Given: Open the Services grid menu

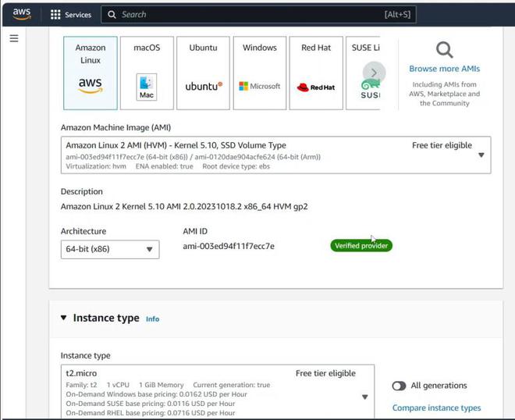Looking at the screenshot, I should click(70, 15).
